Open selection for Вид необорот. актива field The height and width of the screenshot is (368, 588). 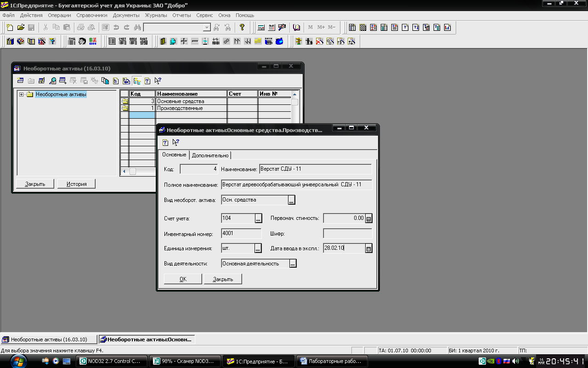coord(291,200)
